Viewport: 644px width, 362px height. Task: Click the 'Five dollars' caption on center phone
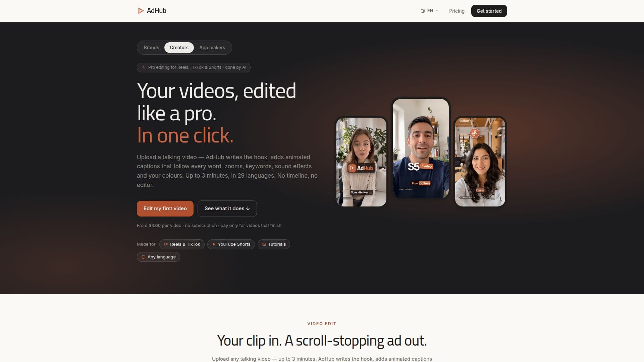point(421,183)
